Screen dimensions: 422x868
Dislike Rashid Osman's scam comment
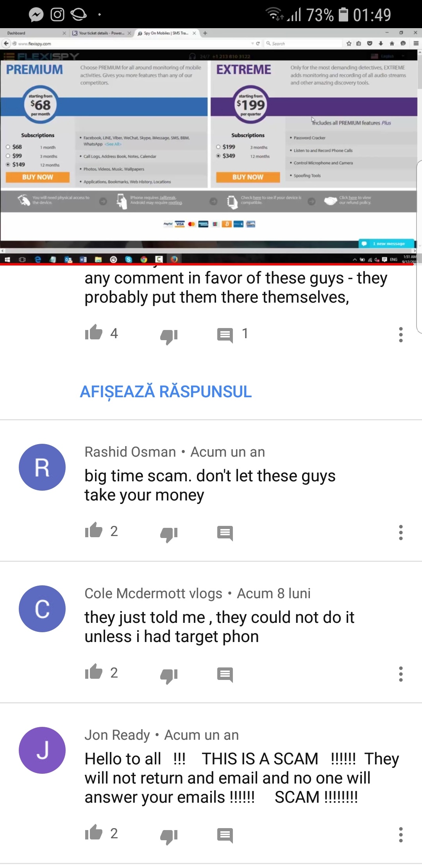pos(169,534)
